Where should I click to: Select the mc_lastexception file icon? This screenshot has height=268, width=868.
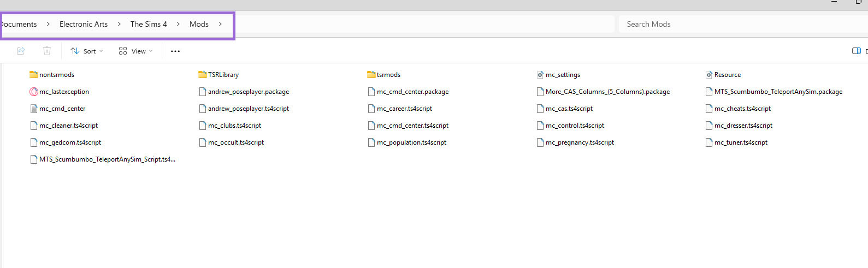click(34, 92)
